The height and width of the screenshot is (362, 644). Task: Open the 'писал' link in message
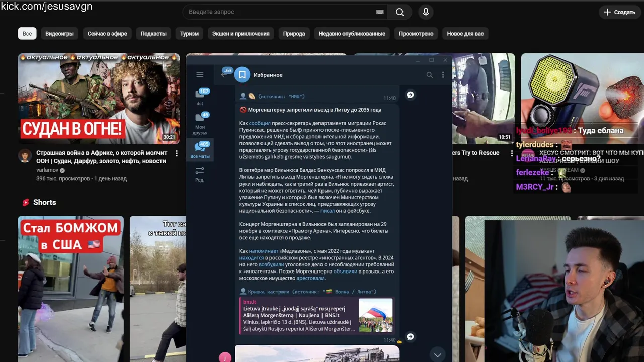coord(327,211)
